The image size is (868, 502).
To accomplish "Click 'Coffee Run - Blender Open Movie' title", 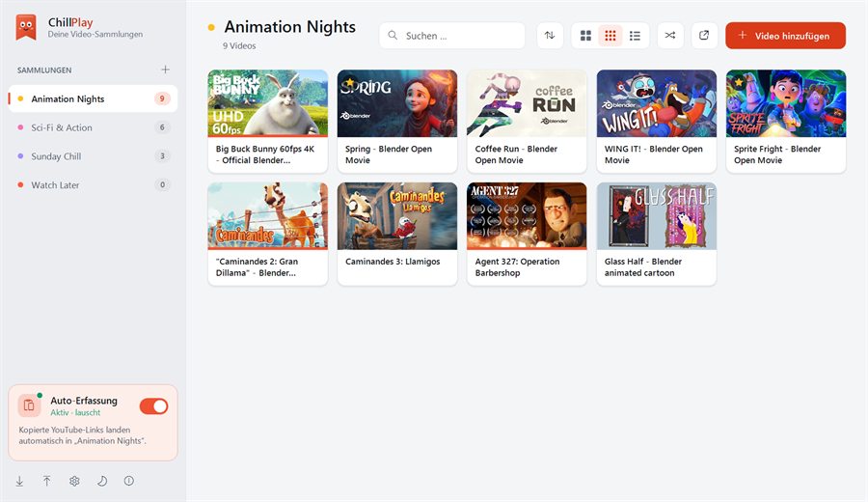I will click(516, 154).
